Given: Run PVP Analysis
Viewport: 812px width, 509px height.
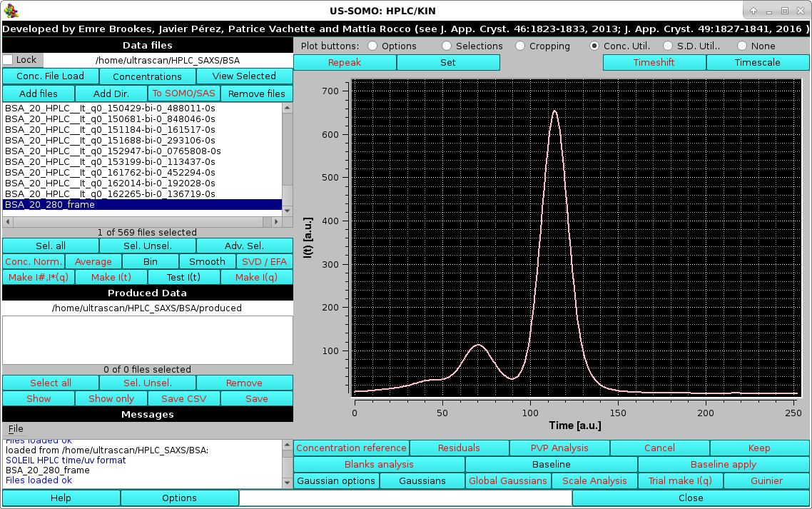Looking at the screenshot, I should [559, 448].
